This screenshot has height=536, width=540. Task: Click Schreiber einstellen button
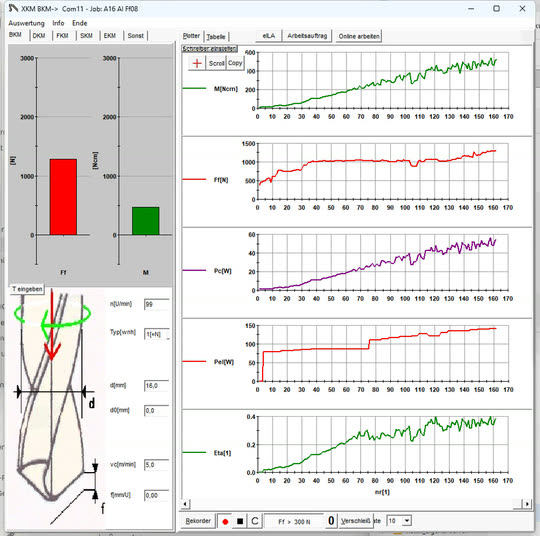point(210,49)
